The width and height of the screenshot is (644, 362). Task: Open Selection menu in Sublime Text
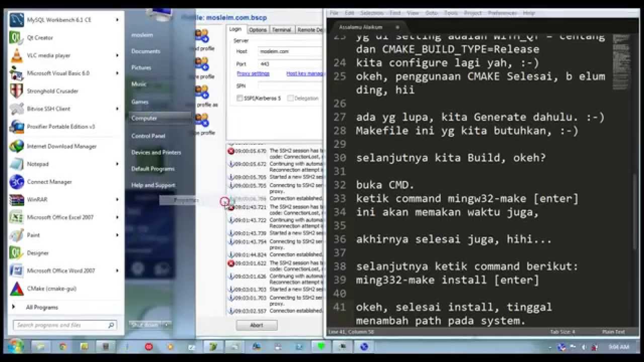click(372, 13)
